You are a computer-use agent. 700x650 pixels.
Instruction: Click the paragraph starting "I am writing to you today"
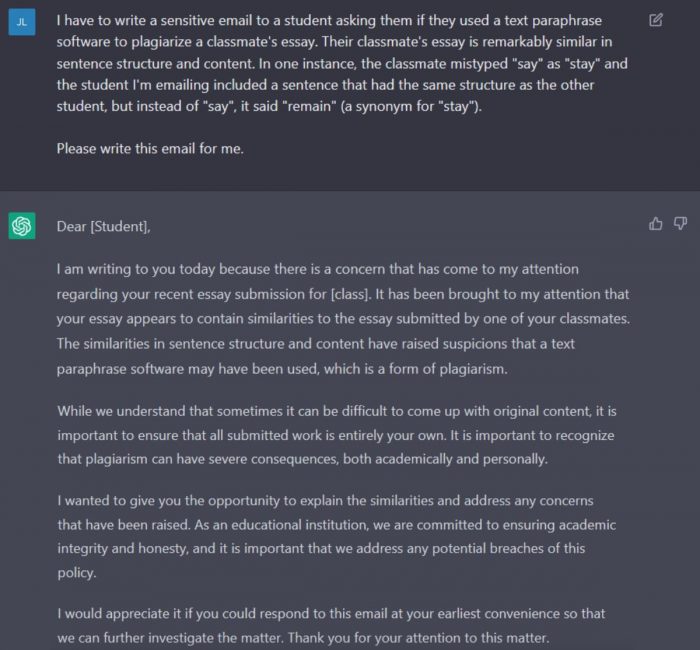[343, 319]
